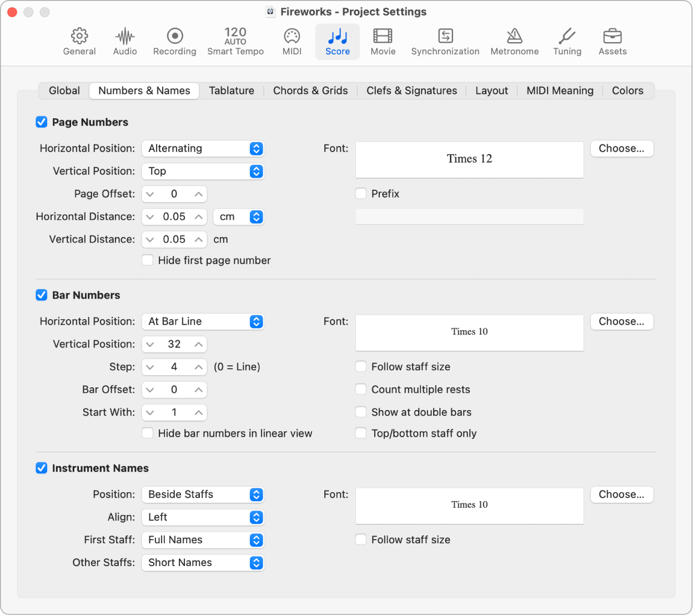The height and width of the screenshot is (616, 693).
Task: Open the Colors tab
Action: tap(627, 90)
